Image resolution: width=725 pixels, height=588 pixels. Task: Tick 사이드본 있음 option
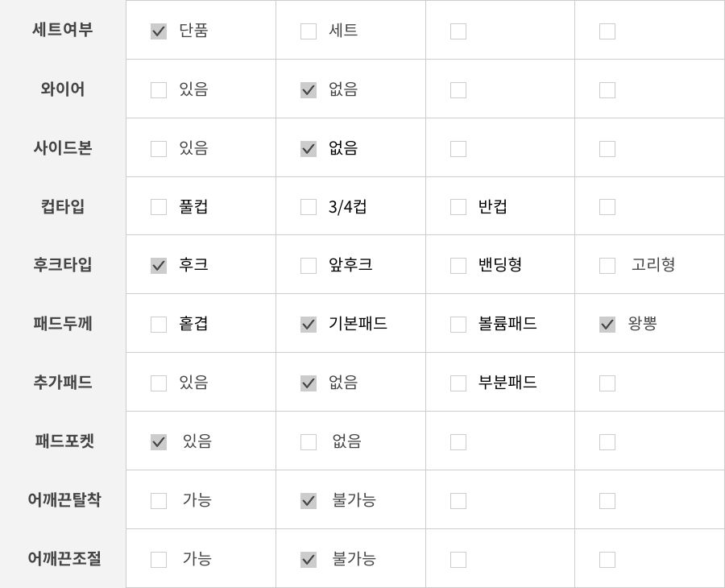[159, 149]
